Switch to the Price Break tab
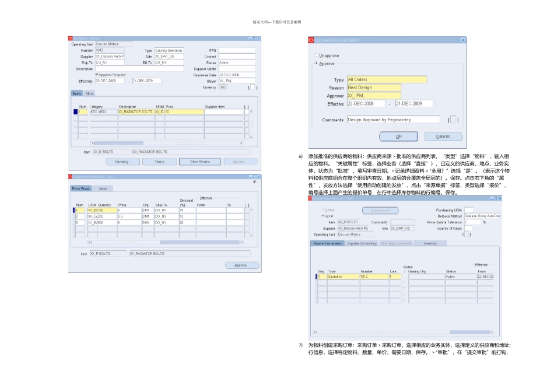The height and width of the screenshot is (392, 554). point(81,189)
